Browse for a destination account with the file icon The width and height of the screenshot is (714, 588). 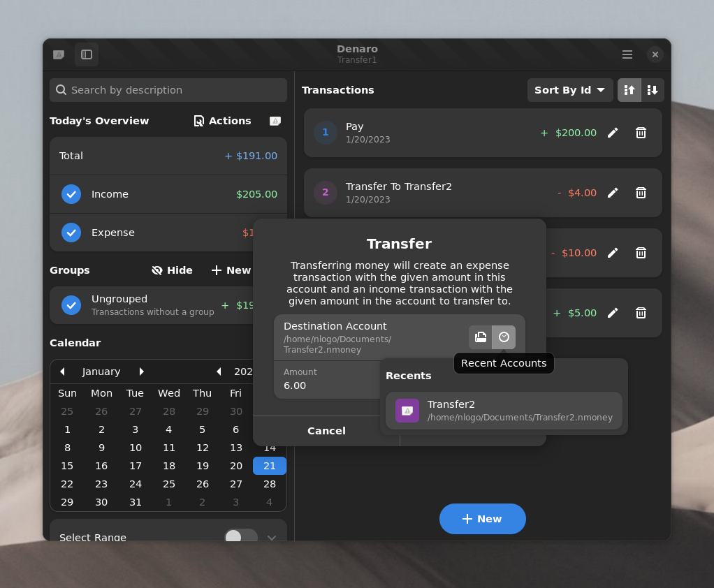[480, 337]
